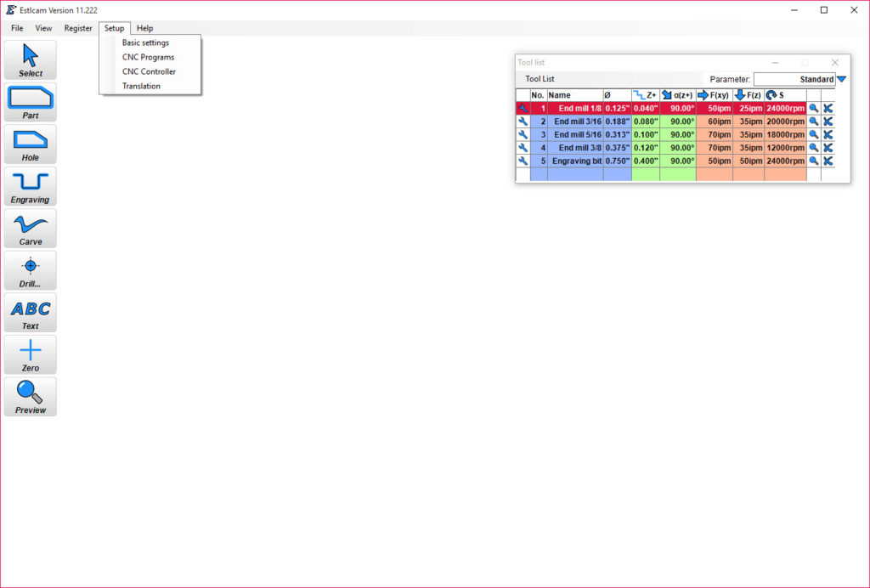Click magnifier icon in End mill 5/16 row
870x588 pixels.
813,135
